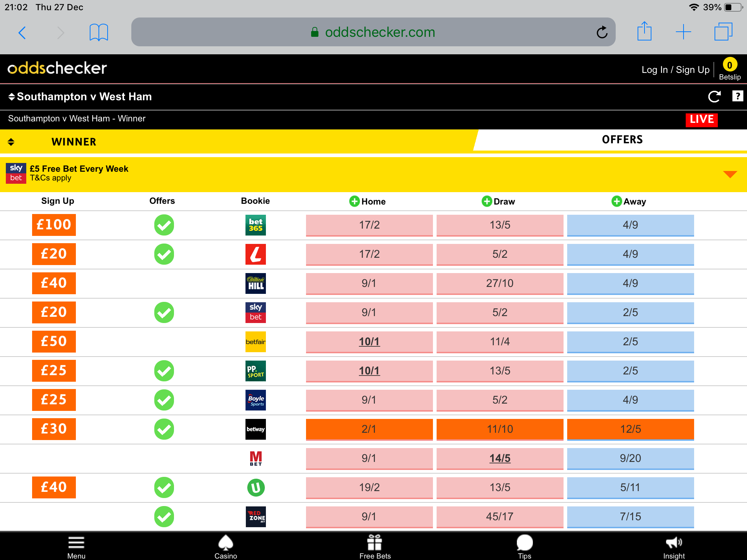Open the Unibet green U logo
747x560 pixels.
point(256,487)
